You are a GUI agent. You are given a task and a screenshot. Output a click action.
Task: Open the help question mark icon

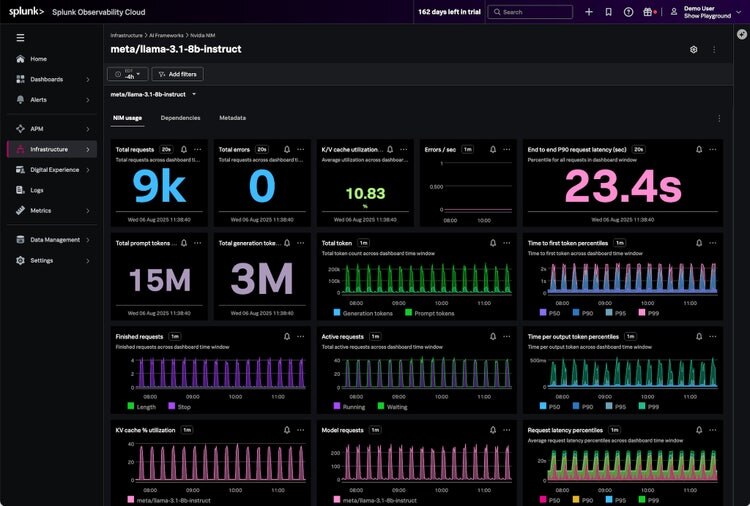coord(628,12)
